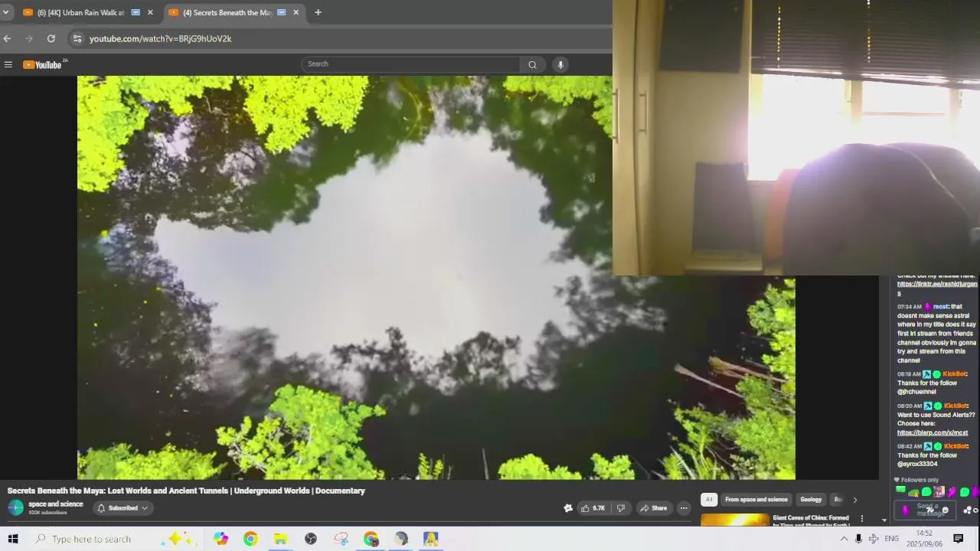The height and width of the screenshot is (551, 980).
Task: Share the video
Action: click(x=653, y=508)
